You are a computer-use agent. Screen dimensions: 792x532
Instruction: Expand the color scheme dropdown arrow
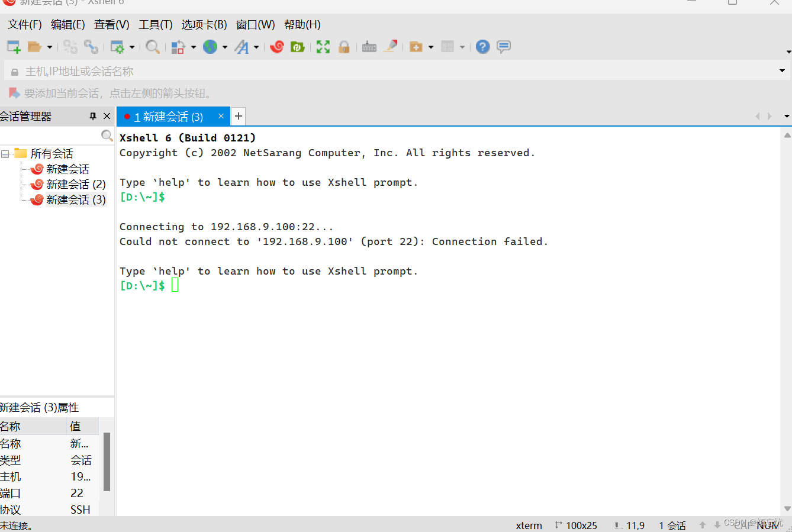(194, 47)
